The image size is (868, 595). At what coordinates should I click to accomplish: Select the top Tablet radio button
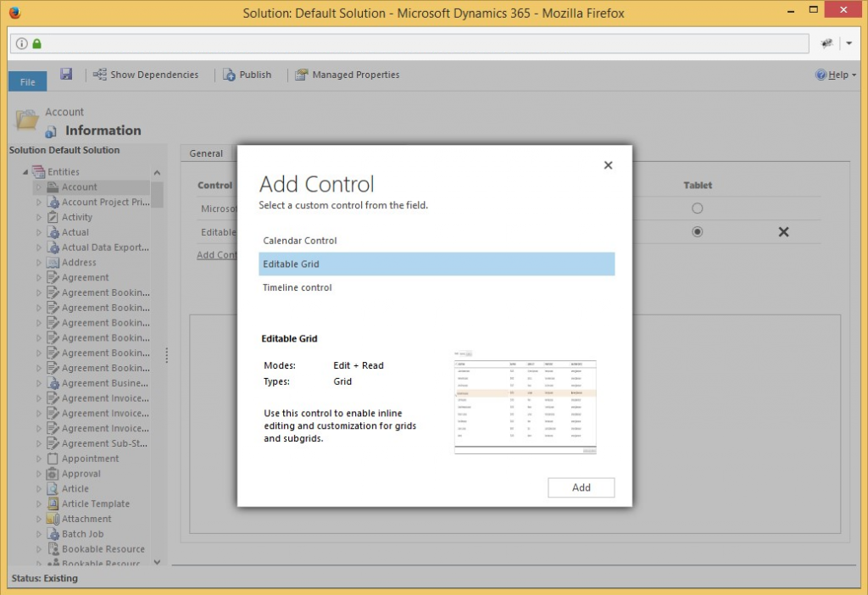(697, 208)
